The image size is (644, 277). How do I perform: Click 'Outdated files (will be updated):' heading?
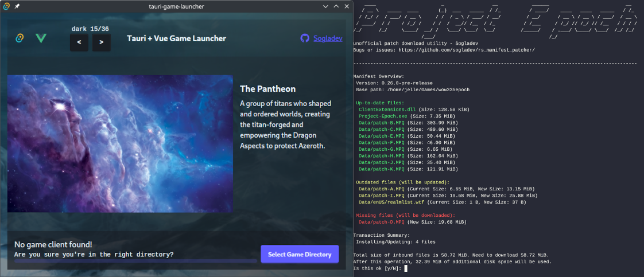pos(402,182)
